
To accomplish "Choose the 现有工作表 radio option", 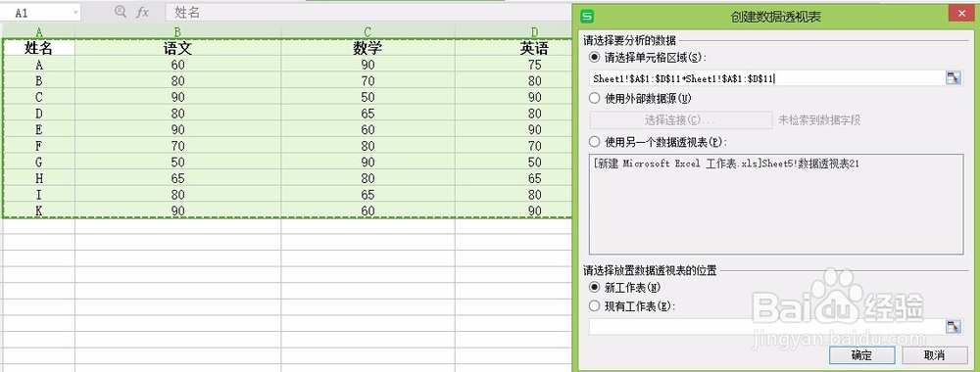I will (594, 305).
